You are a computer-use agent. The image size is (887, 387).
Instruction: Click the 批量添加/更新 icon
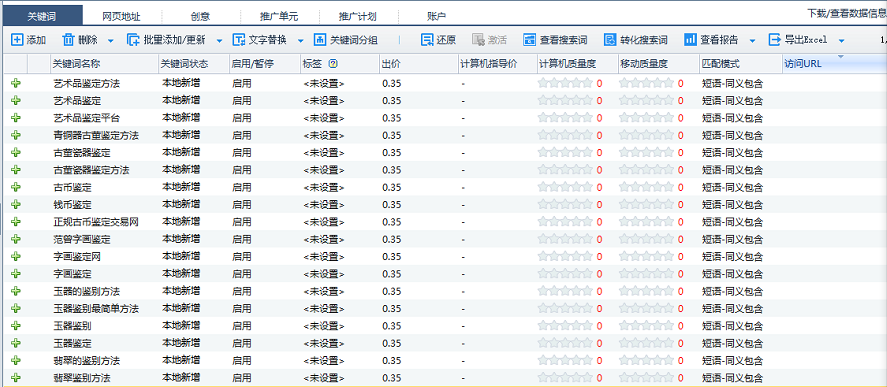point(133,40)
